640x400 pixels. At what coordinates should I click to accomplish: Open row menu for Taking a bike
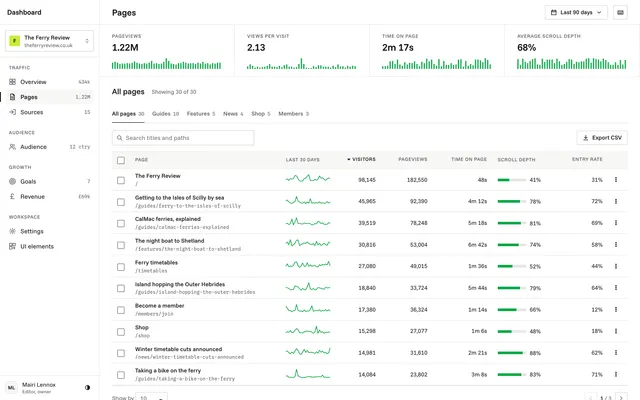616,374
